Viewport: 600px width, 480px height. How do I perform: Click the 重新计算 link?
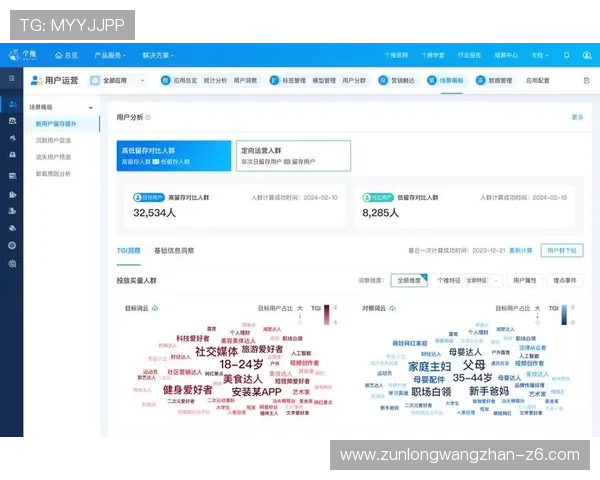[x=520, y=250]
